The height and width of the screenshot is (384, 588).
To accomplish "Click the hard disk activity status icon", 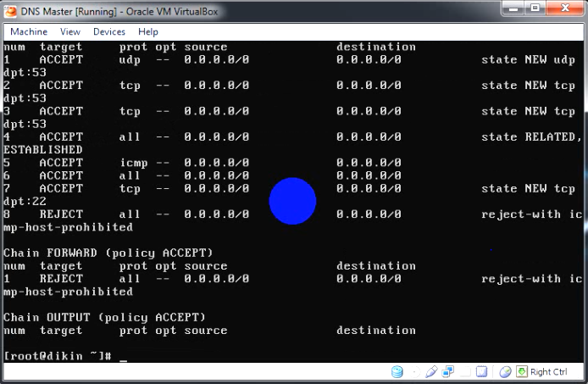I will point(397,371).
